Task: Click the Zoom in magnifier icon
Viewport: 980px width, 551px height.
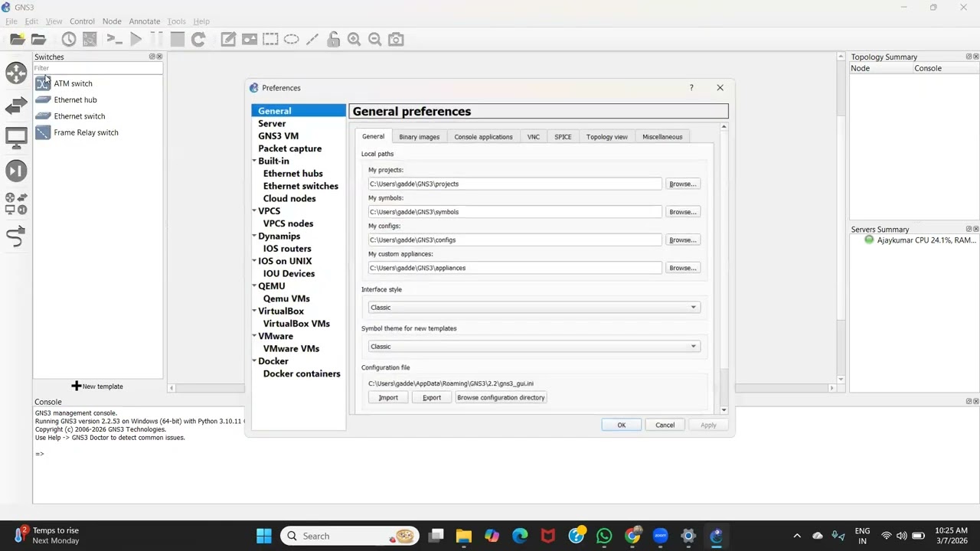Action: point(354,39)
